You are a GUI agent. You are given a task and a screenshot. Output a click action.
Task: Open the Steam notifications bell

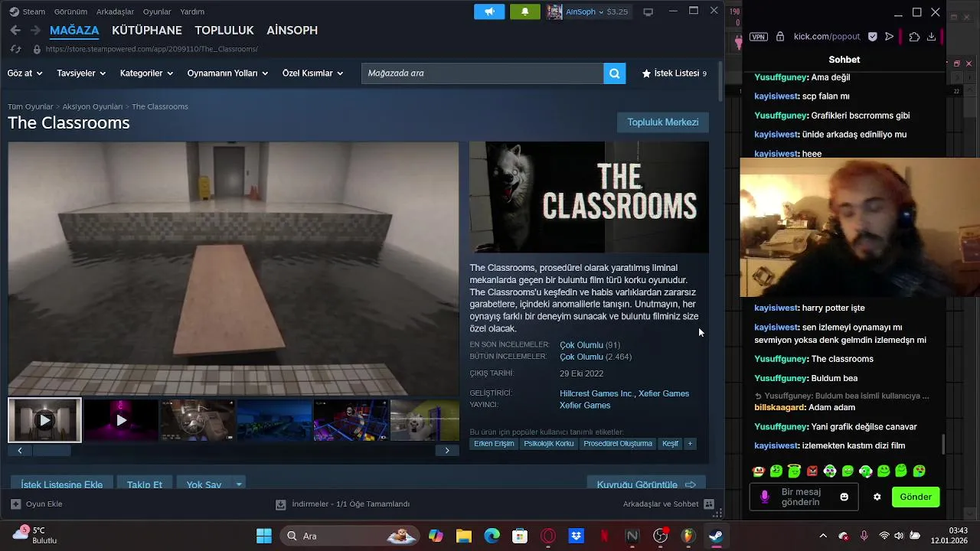pyautogui.click(x=525, y=11)
